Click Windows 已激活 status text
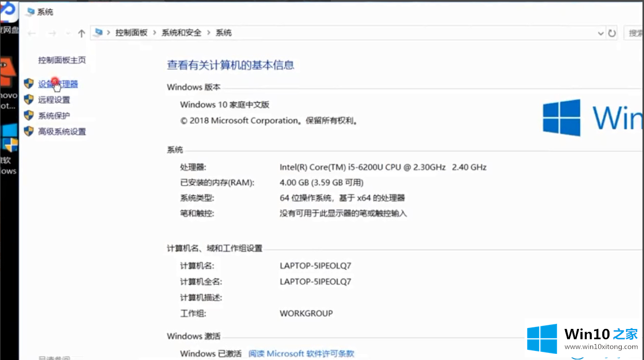Viewport: 644px width, 360px height. (x=210, y=353)
